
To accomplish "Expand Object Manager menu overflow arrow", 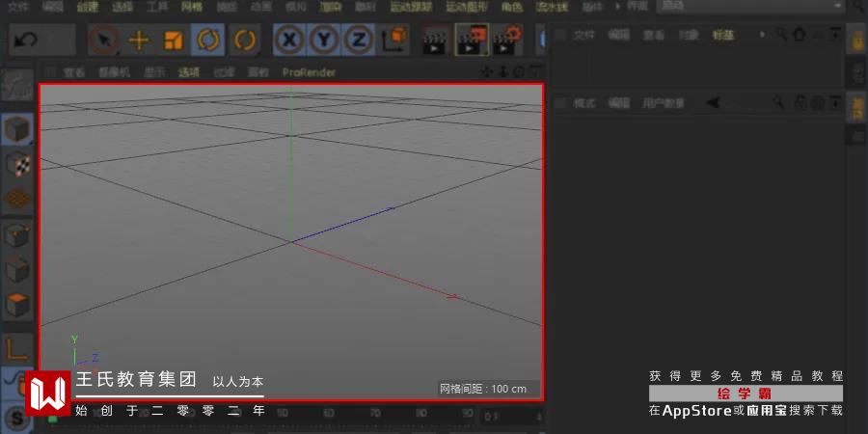I will [x=762, y=35].
